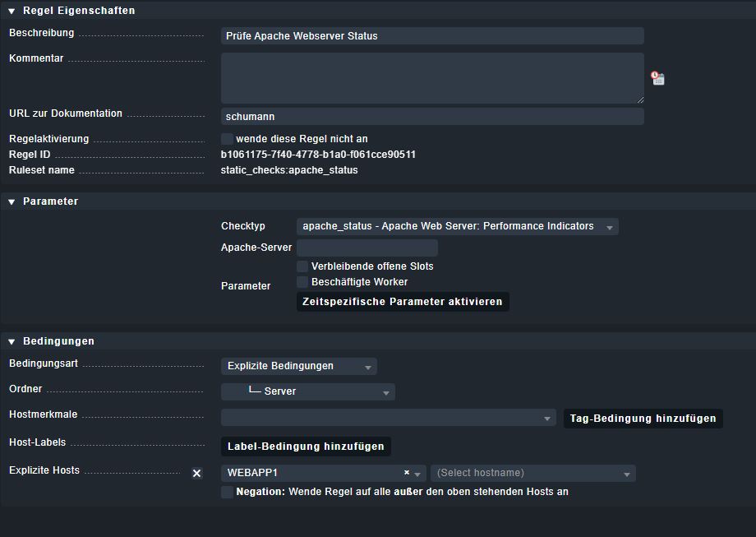The height and width of the screenshot is (537, 756).
Task: Collapse the Bedingungen section
Action: (x=12, y=341)
